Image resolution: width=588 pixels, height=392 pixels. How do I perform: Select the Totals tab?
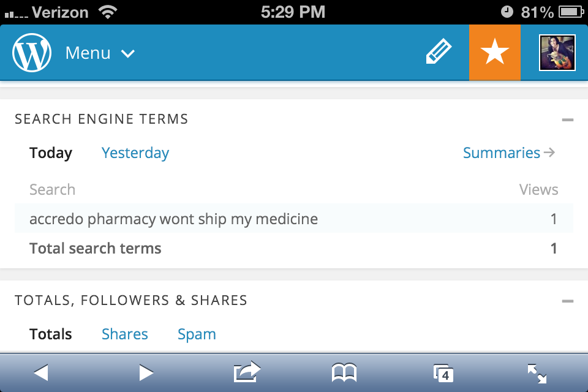click(51, 334)
